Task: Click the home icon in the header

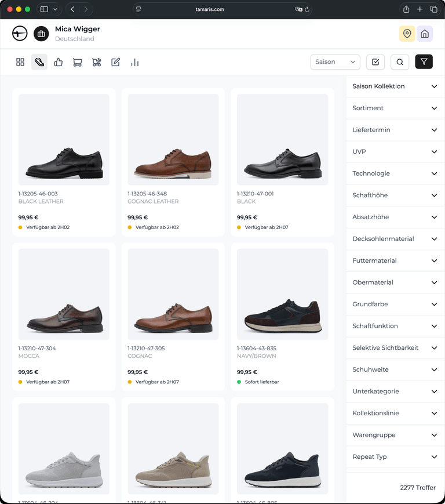Action: (x=425, y=34)
